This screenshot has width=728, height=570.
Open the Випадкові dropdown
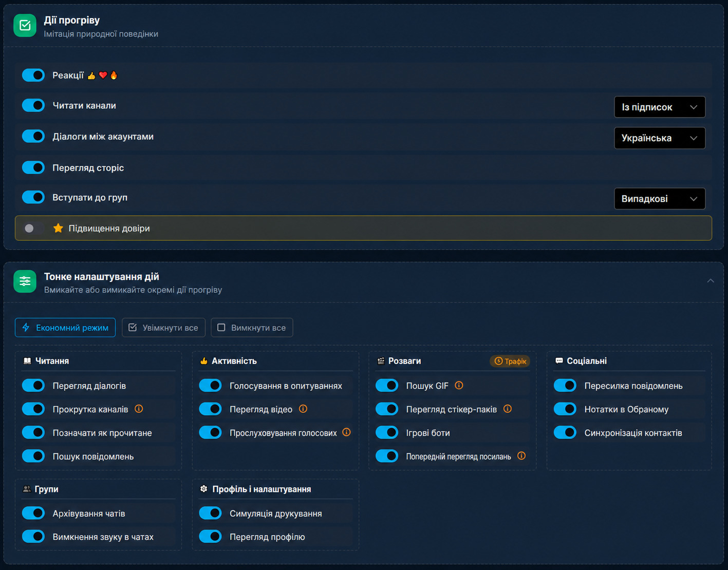click(660, 199)
